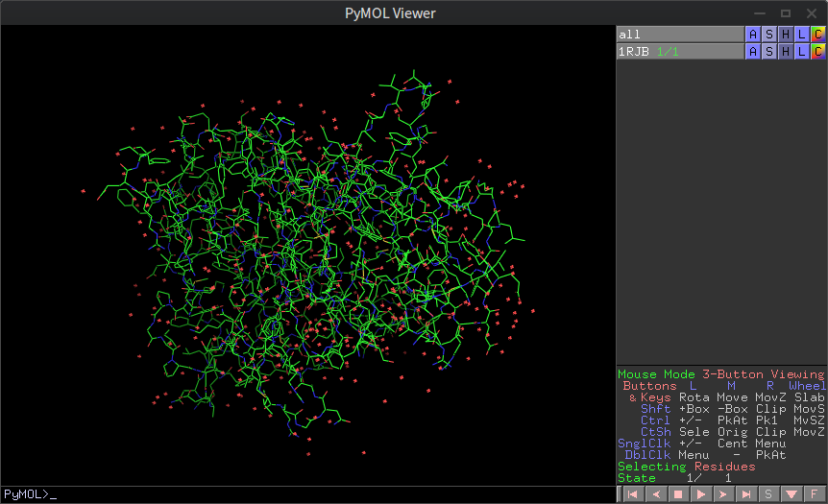Rewind to the first frame
Screen dimensions: 828x504
point(632,494)
